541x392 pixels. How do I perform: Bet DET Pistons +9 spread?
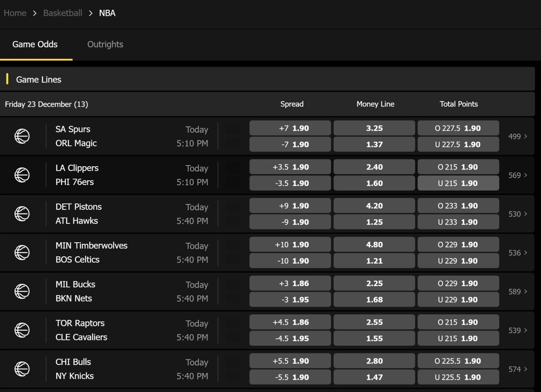pos(290,206)
